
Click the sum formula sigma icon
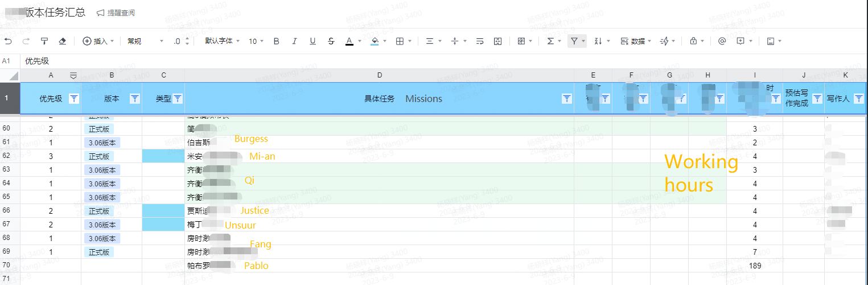(550, 41)
